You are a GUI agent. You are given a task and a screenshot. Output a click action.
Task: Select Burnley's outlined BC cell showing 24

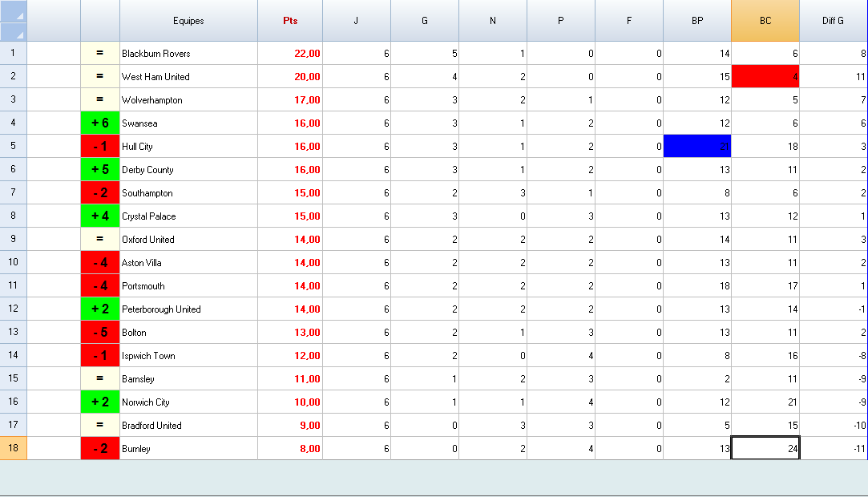click(x=765, y=448)
